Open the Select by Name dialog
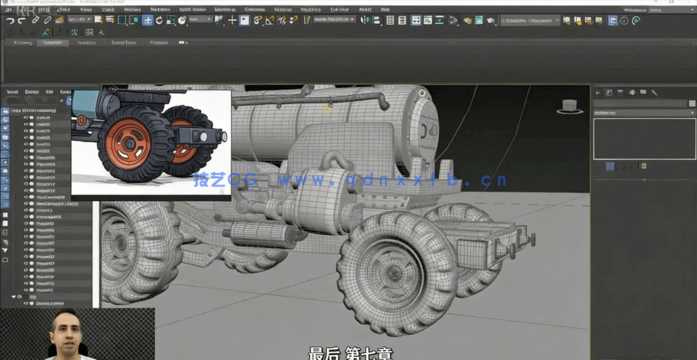 click(110, 20)
